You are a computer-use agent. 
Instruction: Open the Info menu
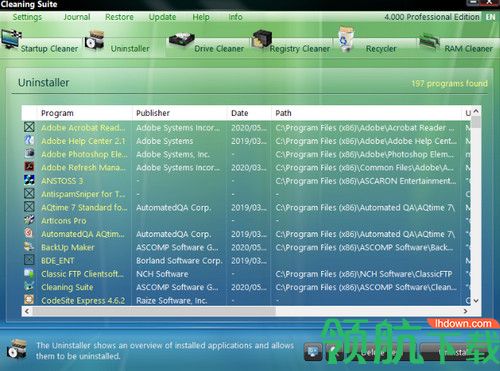235,17
